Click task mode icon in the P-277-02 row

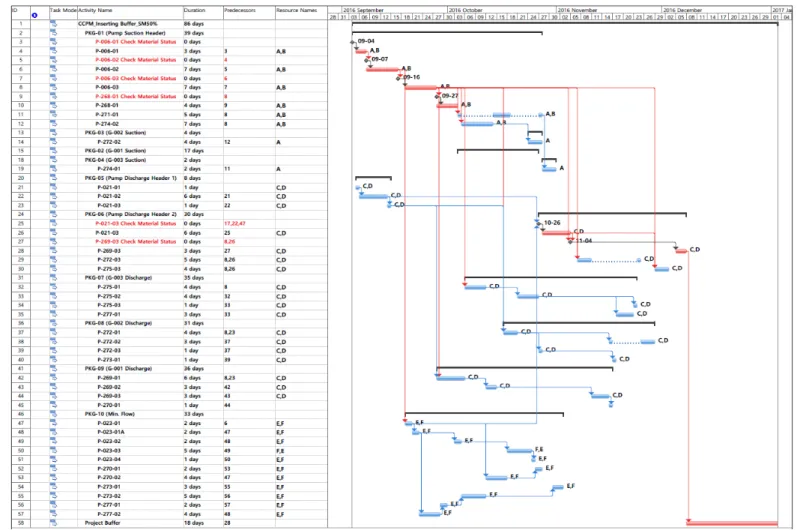54,514
